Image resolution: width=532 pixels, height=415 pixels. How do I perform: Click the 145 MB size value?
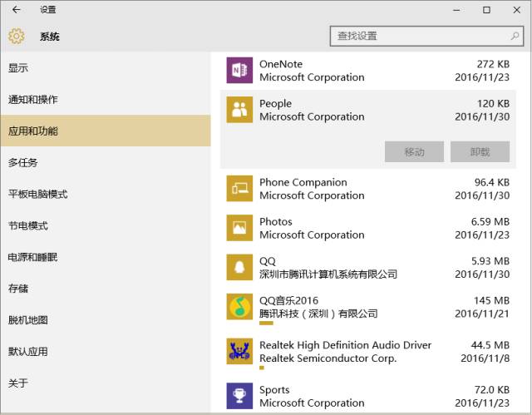pos(492,300)
